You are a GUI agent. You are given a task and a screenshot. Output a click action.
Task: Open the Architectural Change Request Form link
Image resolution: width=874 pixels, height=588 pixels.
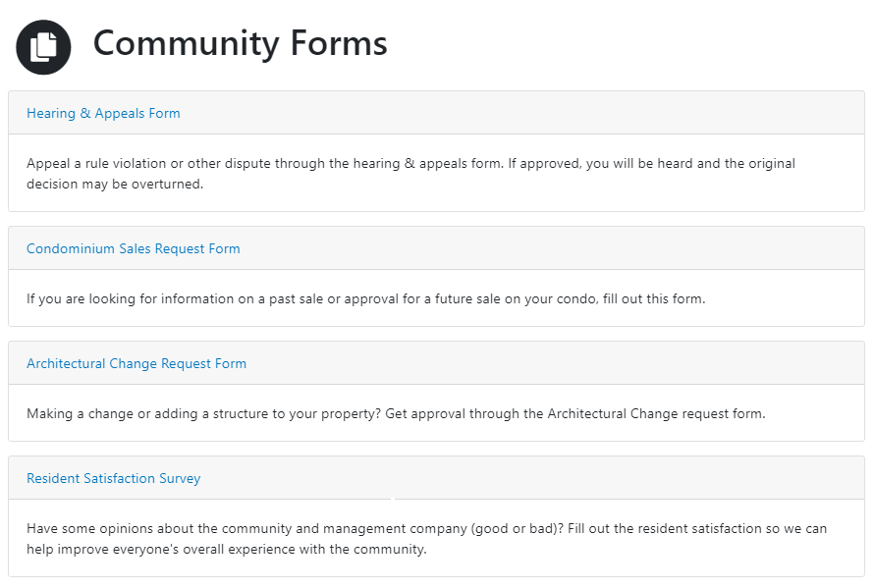(x=137, y=363)
